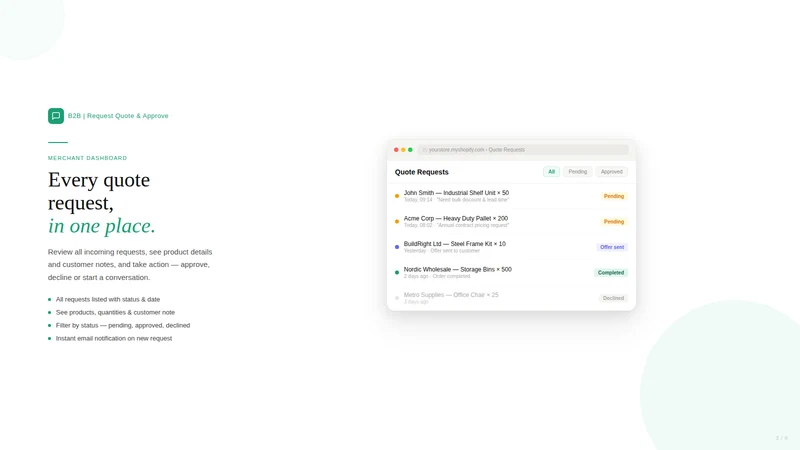Click the Completed badge
The image size is (800, 450).
point(611,273)
